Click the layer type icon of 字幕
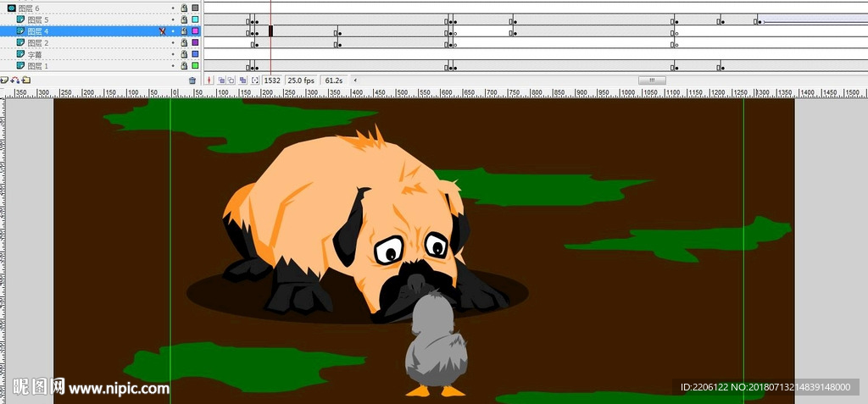This screenshot has height=404, width=868. pyautogui.click(x=20, y=54)
